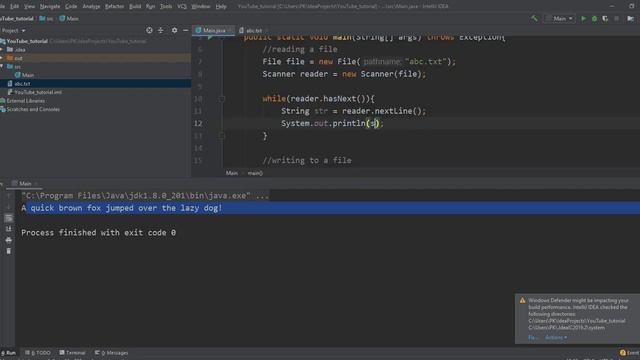
Task: Open the Run menu
Action: (150, 7)
